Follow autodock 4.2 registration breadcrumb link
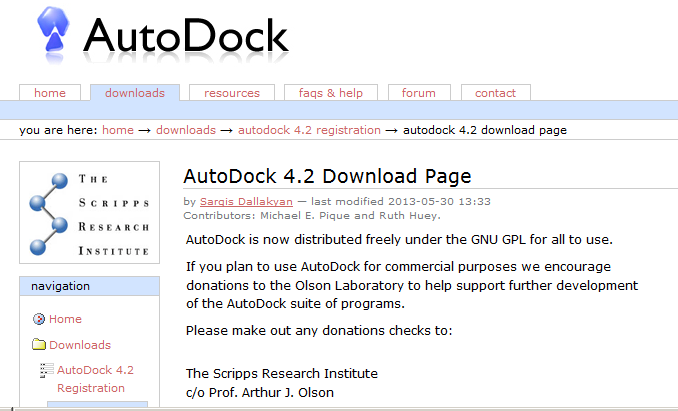Screen dimensions: 678x411 [x=309, y=130]
